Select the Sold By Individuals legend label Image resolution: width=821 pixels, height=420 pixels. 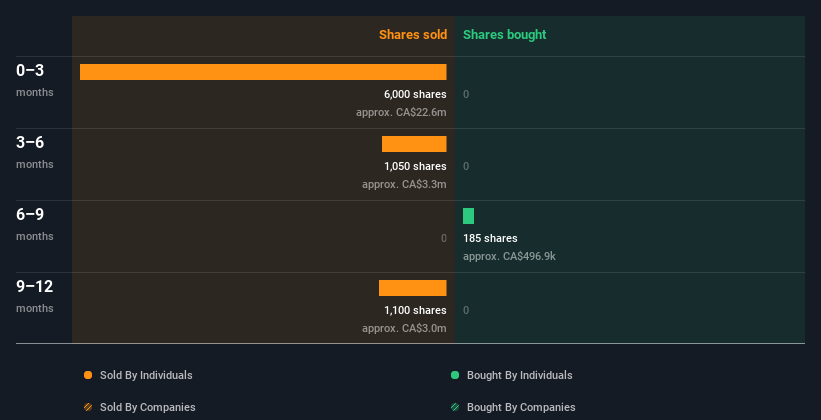146,375
